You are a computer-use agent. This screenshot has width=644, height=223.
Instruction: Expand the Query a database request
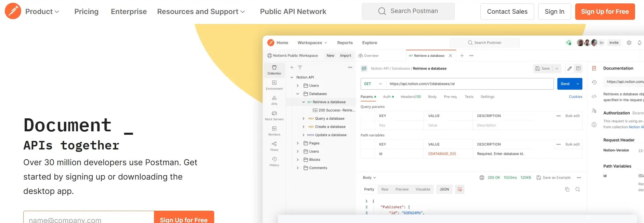303,118
